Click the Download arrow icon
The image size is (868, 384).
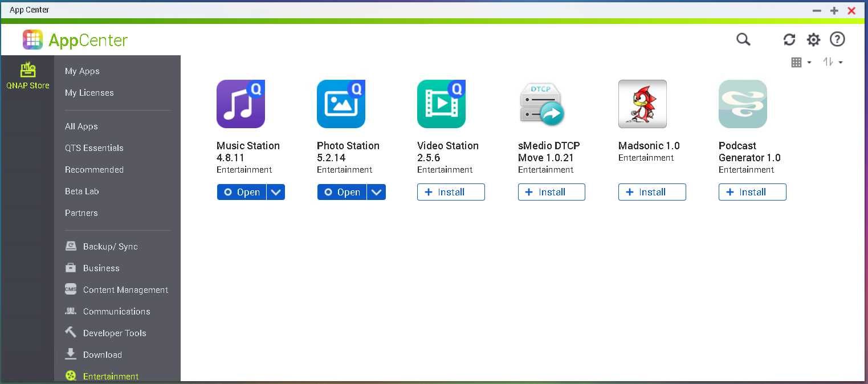71,354
